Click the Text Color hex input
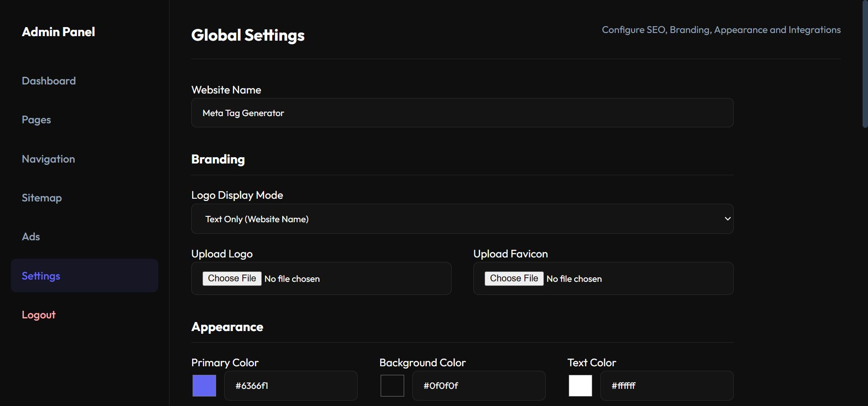Screen dimensions: 868x406 [667, 386]
